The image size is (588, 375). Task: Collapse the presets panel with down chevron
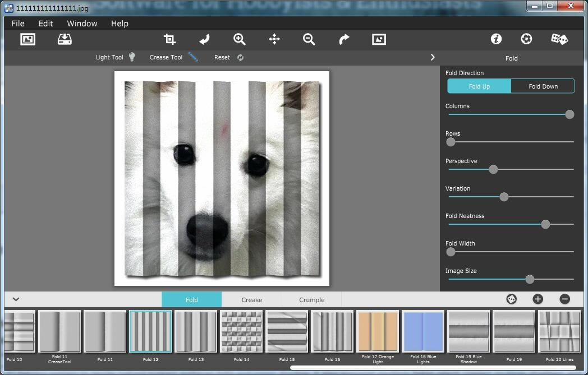click(16, 299)
